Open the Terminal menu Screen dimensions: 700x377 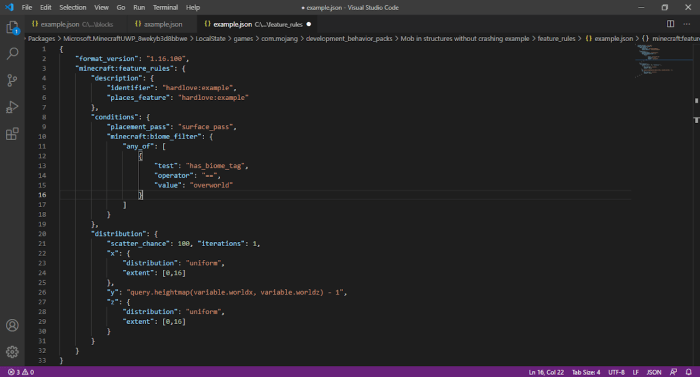[x=165, y=7]
